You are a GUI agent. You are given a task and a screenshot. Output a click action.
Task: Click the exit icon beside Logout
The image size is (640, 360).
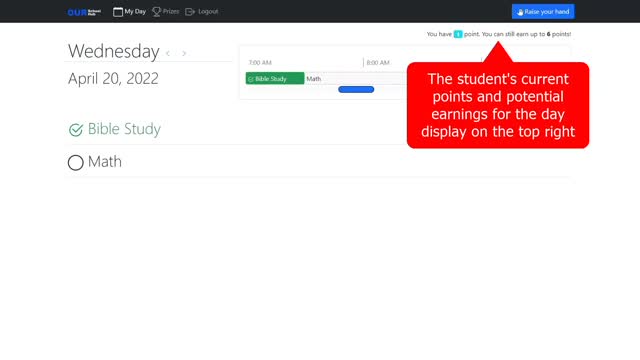190,12
